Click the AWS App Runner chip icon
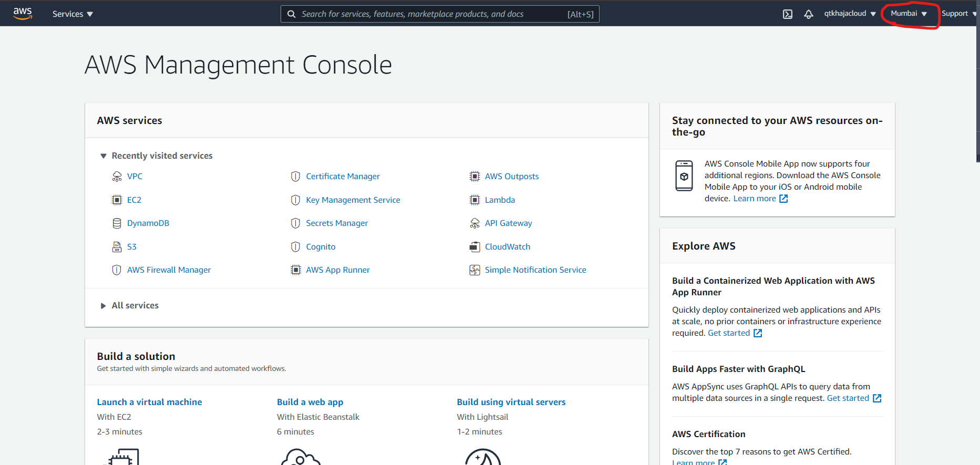This screenshot has height=465, width=980. [296, 270]
